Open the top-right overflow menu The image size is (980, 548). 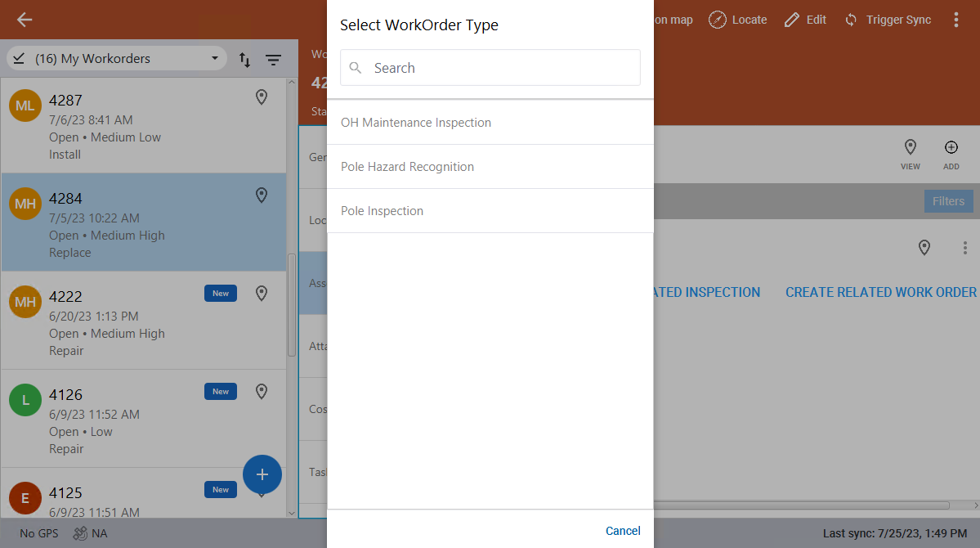pyautogui.click(x=955, y=19)
